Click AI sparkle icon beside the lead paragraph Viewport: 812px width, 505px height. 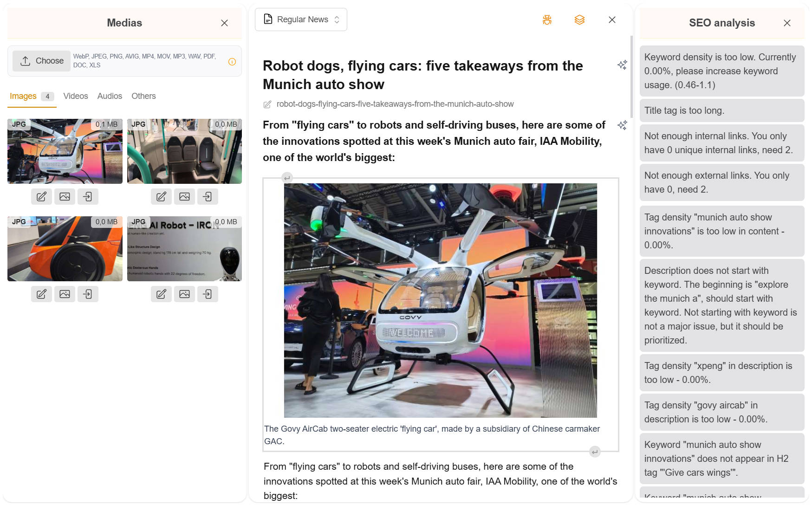[x=622, y=125]
